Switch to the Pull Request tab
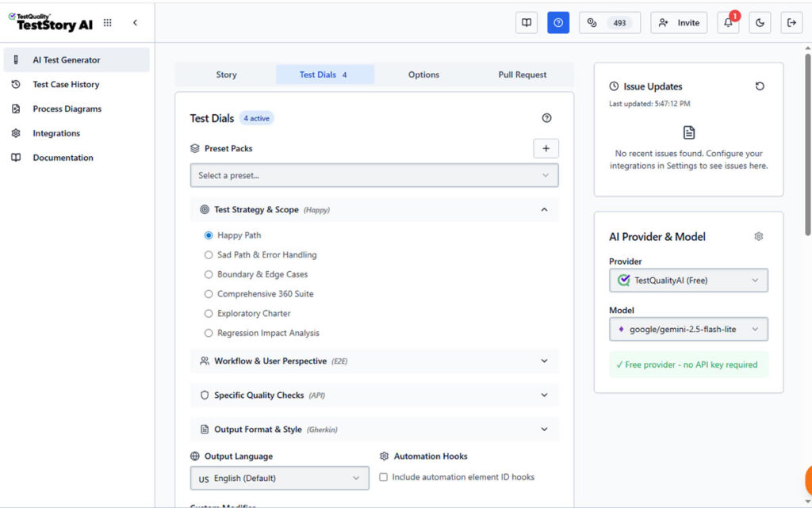812x508 pixels. (x=522, y=74)
